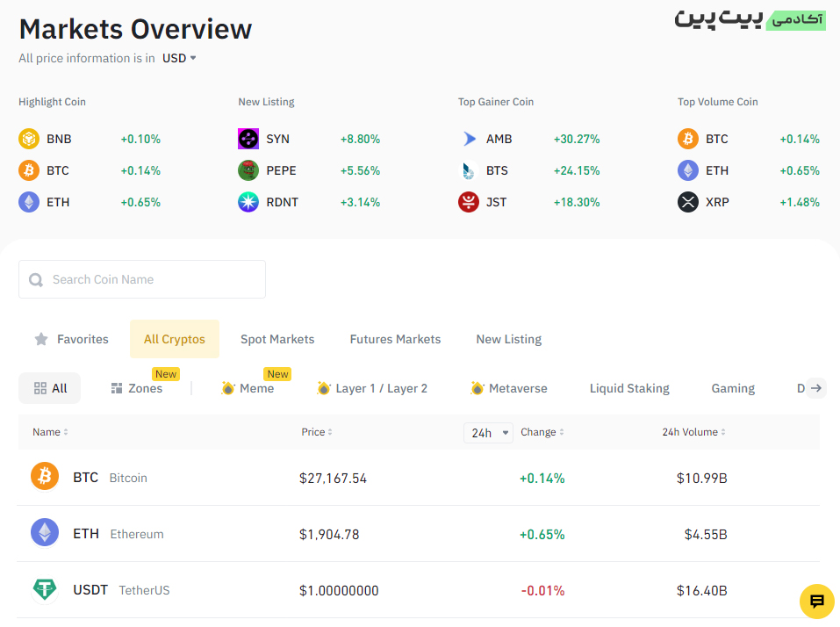Click the BNB coin icon in Highlight Coin
Screen dimensions: 840x627
pyautogui.click(x=29, y=139)
